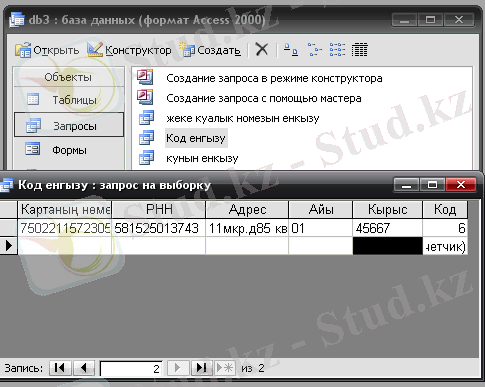Maximize the Код енгызу query window
Screen dimensions: 485x387
tap(432, 184)
